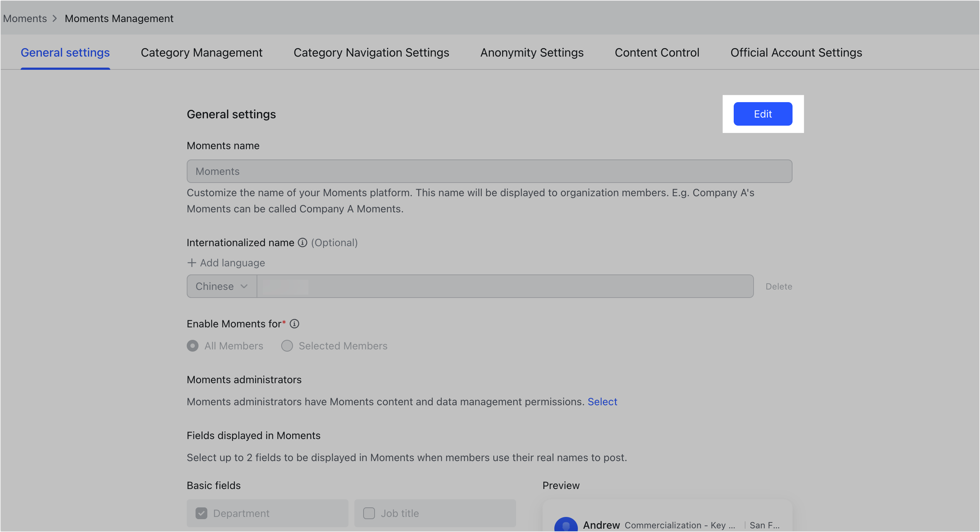Viewport: 980px width, 532px height.
Task: Navigate to Moments in the breadcrumb
Action: point(25,18)
